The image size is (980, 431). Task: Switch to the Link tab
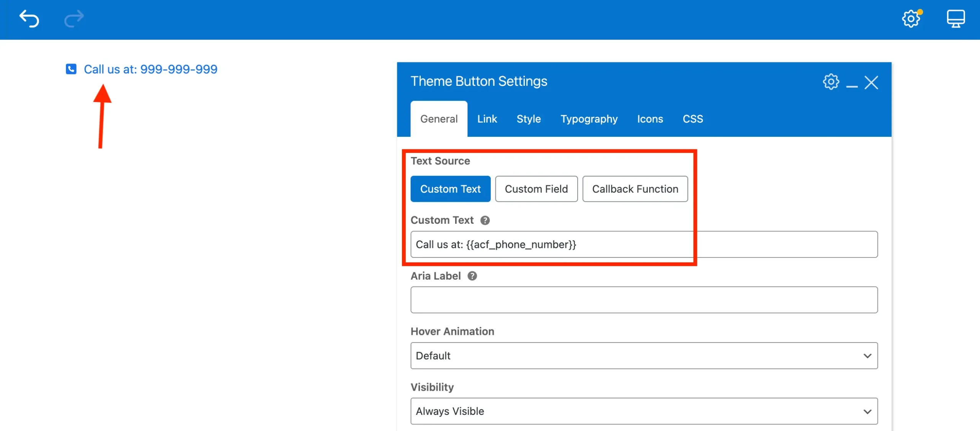click(x=487, y=119)
